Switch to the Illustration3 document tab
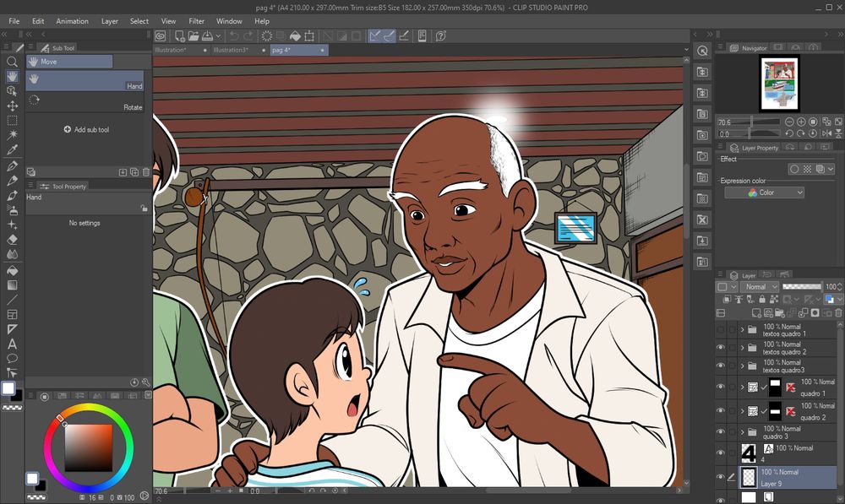 (231, 51)
